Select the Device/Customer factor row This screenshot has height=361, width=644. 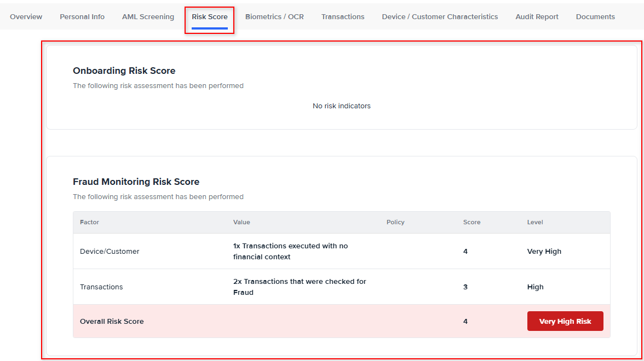[110, 251]
